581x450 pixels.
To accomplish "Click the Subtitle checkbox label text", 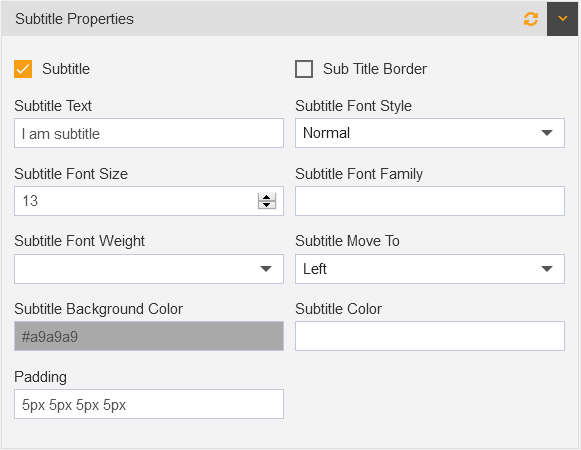I will [x=66, y=69].
